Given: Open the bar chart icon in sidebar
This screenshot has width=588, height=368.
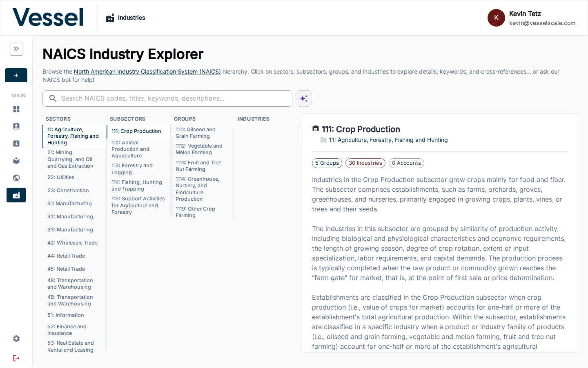Looking at the screenshot, I should (x=16, y=144).
